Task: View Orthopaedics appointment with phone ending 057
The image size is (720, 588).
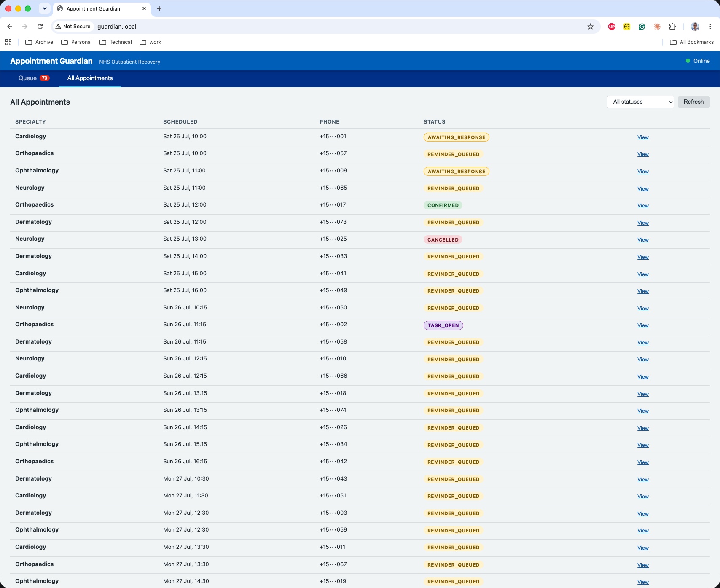Action: (643, 154)
